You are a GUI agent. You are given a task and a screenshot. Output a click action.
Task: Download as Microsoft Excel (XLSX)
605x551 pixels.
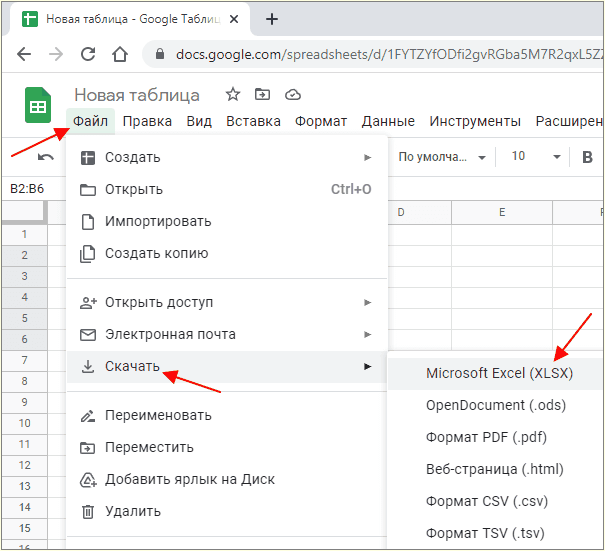coord(496,374)
